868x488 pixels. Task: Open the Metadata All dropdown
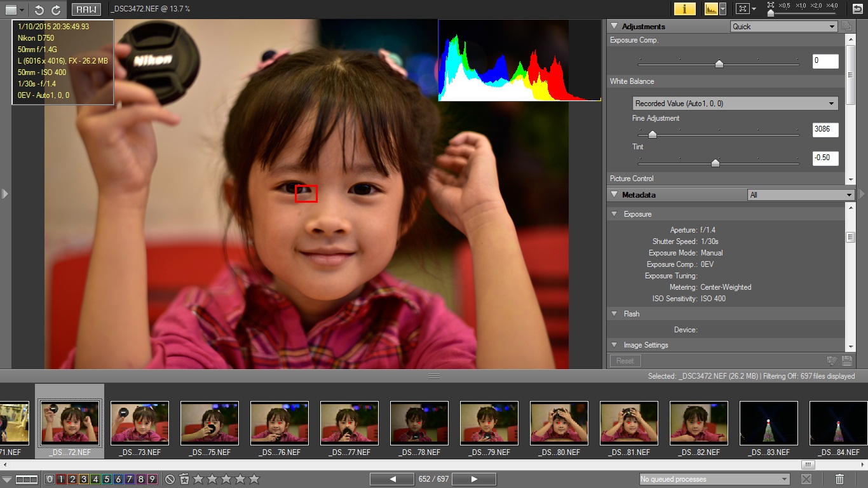[x=801, y=195]
